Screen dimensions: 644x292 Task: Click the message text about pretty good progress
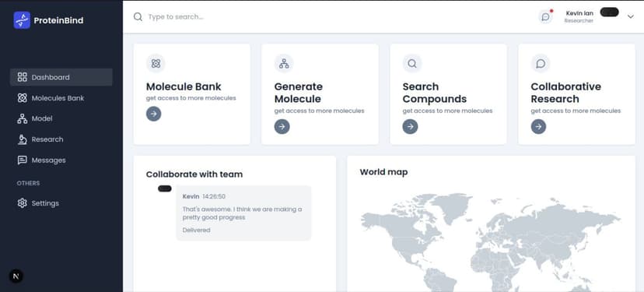[243, 213]
